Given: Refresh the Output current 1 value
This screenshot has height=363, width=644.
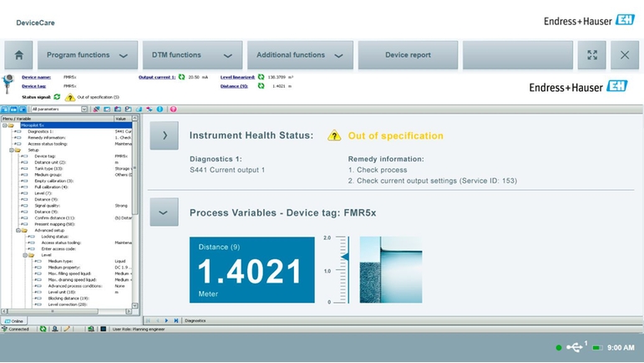Looking at the screenshot, I should pyautogui.click(x=181, y=77).
